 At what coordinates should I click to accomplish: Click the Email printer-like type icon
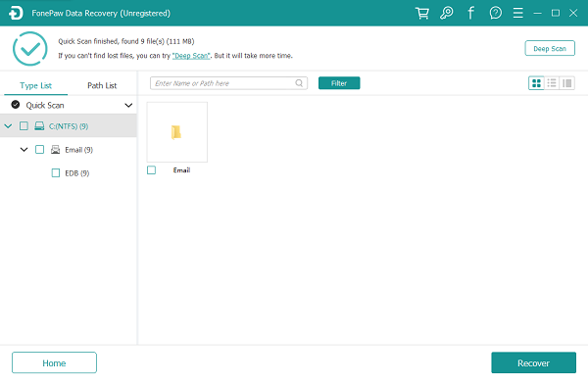55,150
